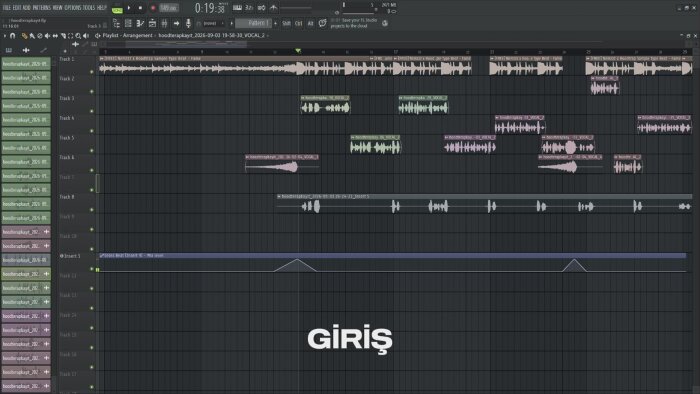Open the hoodterapkayıt VOCAL_2 clip dropdown
The height and width of the screenshot is (394, 700).
212,35
